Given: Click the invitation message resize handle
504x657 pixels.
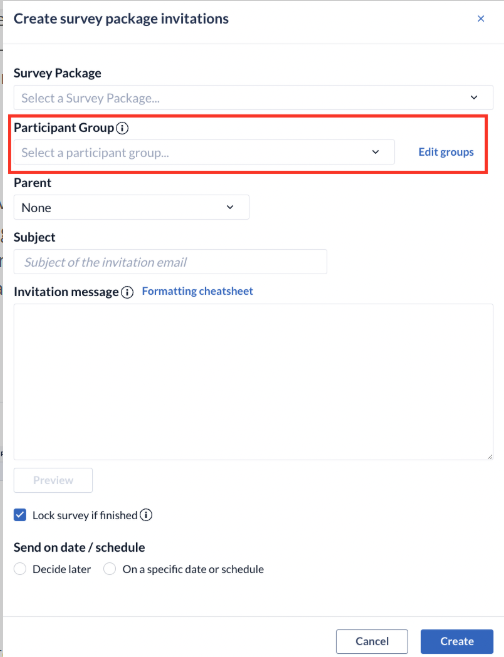Looking at the screenshot, I should tap(490, 456).
